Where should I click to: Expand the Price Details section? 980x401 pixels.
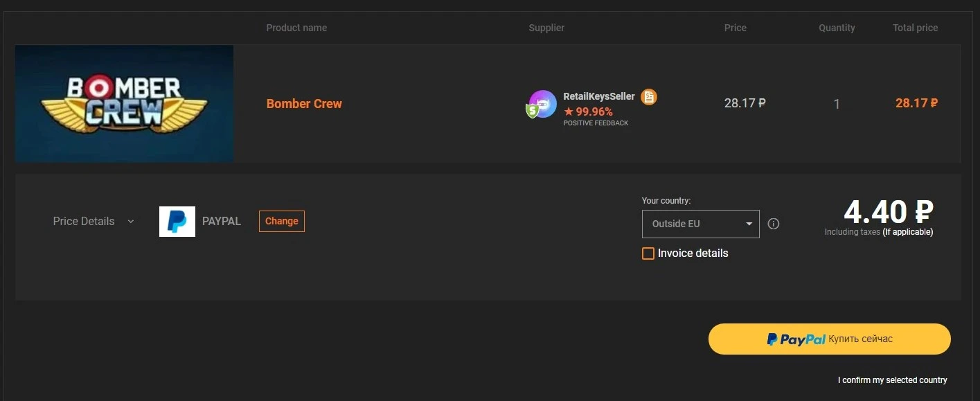point(93,222)
